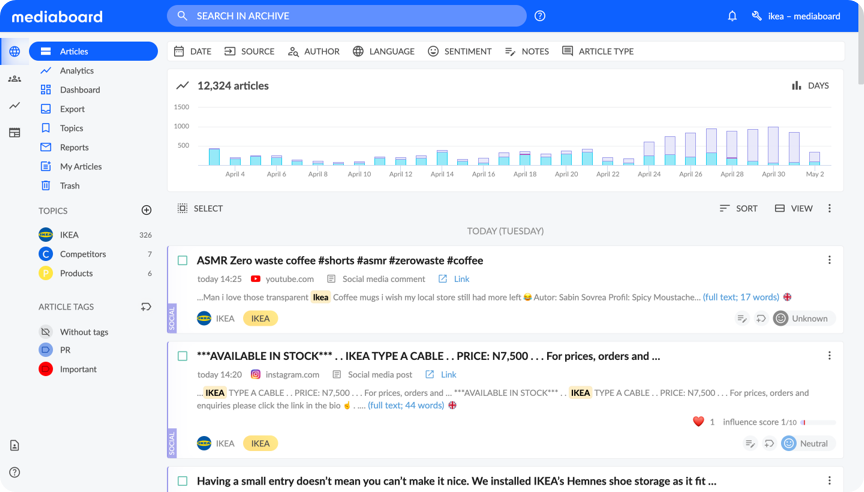
Task: Open full text; 17 words link
Action: tap(741, 297)
